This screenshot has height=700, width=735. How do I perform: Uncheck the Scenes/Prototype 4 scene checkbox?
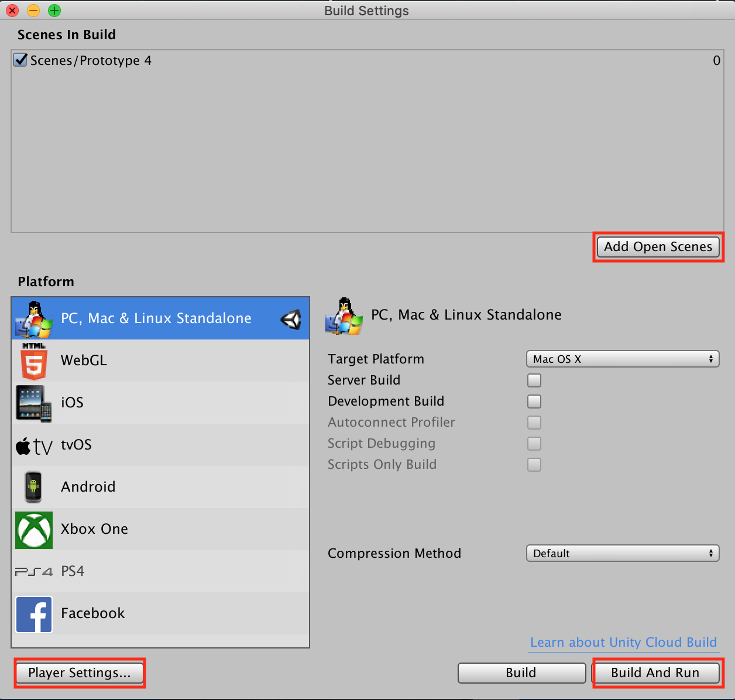(20, 60)
